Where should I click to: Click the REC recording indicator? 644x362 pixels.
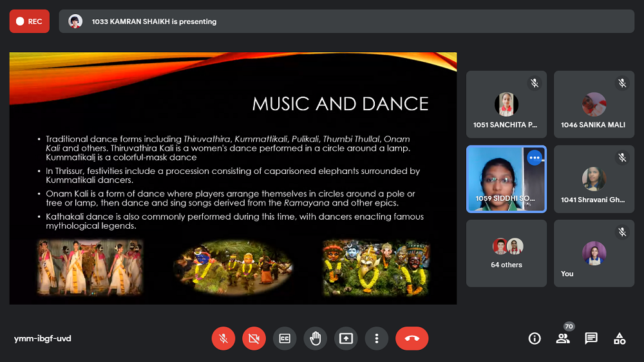click(x=29, y=21)
